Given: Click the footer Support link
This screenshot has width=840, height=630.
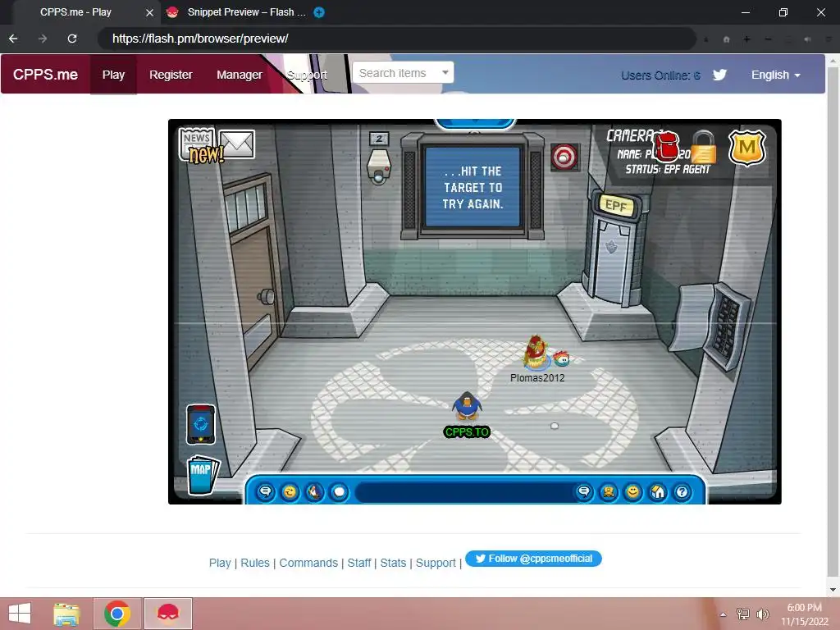Looking at the screenshot, I should (436, 563).
